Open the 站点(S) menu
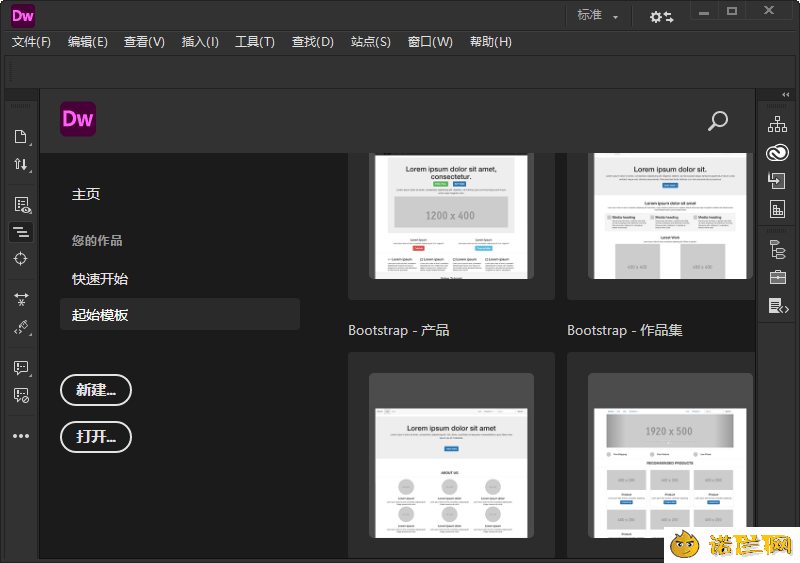800x563 pixels. click(x=370, y=42)
